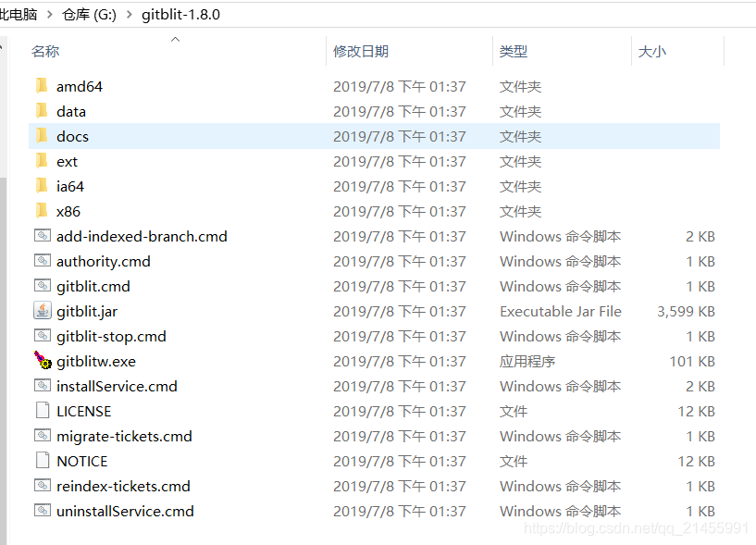Viewport: 756px width, 545px height.
Task: Click the 文件 type cell of LICENSE
Action: [514, 412]
